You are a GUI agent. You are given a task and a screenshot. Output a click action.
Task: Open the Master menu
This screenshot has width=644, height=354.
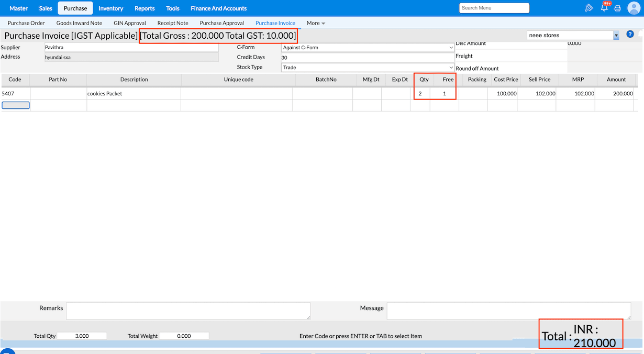[x=18, y=8]
